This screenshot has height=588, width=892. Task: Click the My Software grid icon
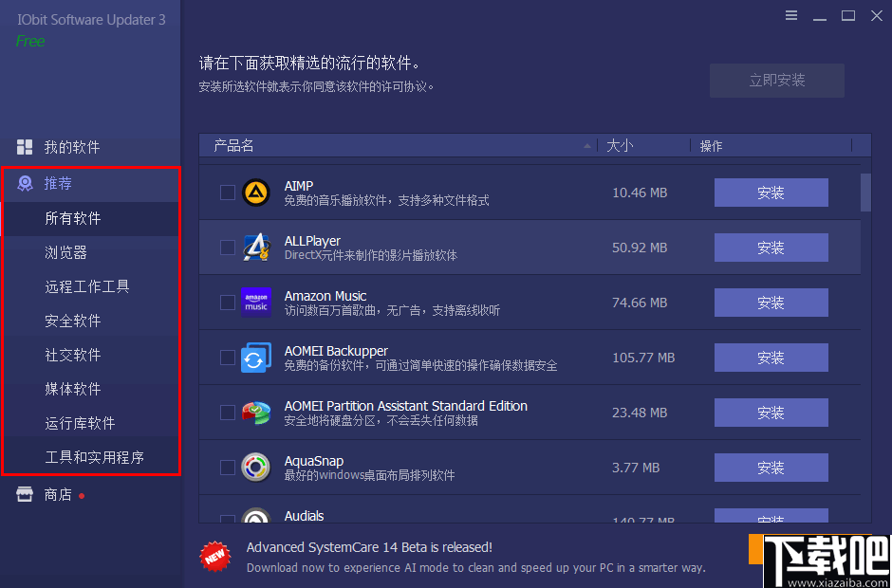click(x=25, y=147)
